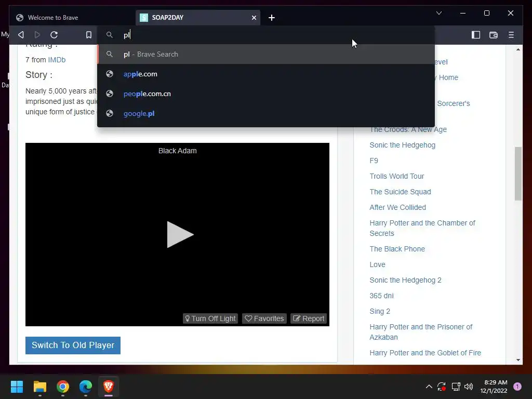
Task: Toggle the Turn Off Light button
Action: 210,318
